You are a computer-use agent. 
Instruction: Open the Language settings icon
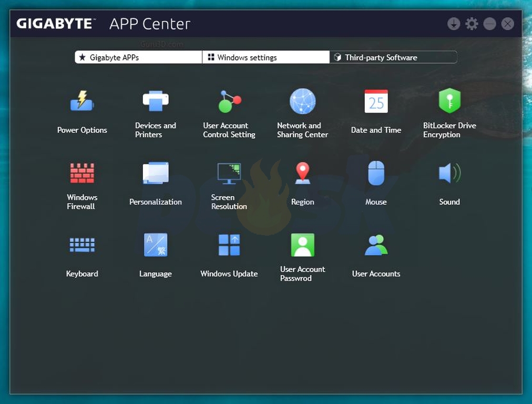click(156, 245)
